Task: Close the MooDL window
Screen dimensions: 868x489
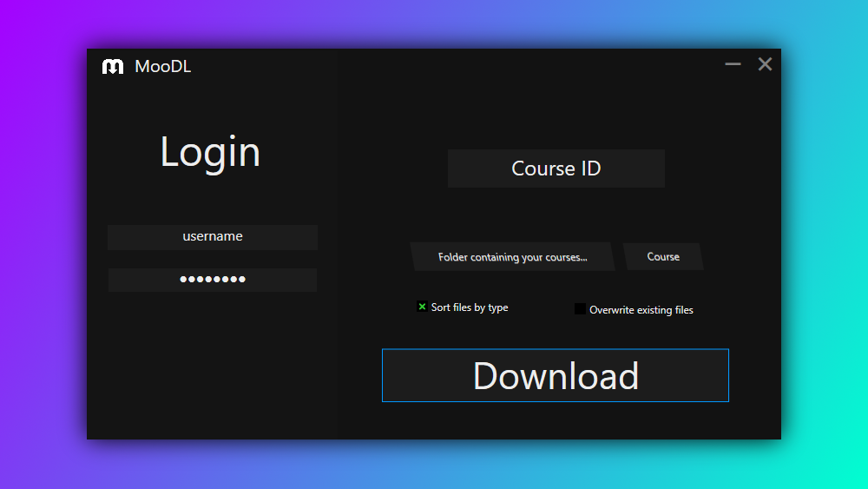Action: [765, 64]
